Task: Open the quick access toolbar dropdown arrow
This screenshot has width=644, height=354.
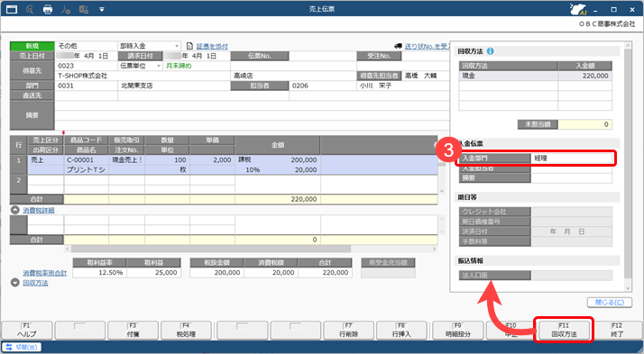Action: 101,9
